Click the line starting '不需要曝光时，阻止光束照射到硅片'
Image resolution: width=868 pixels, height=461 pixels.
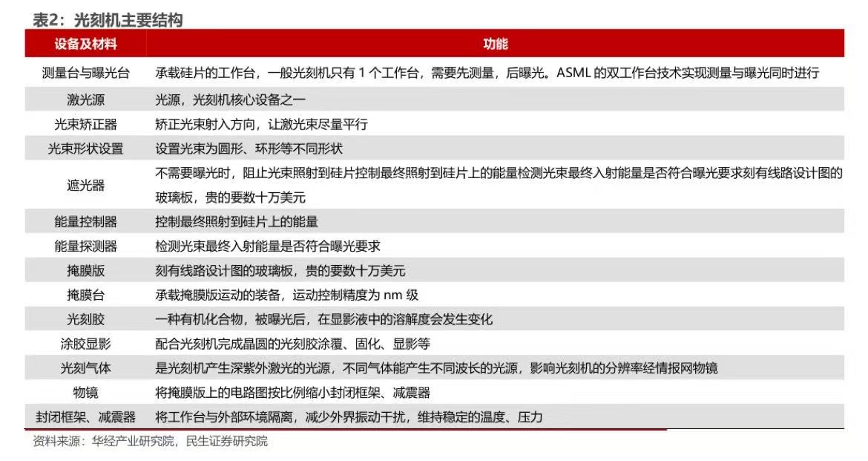(x=499, y=173)
